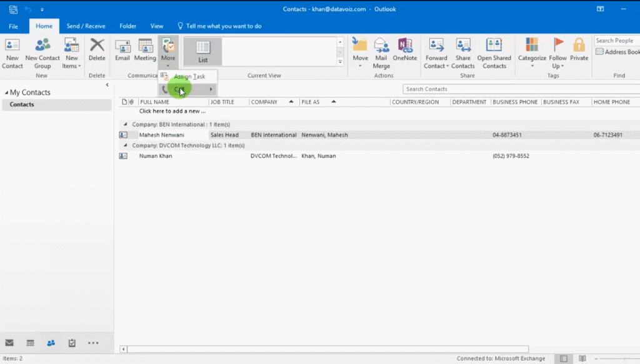Open the File tab
Viewport: 640px width, 364px height.
[14, 26]
